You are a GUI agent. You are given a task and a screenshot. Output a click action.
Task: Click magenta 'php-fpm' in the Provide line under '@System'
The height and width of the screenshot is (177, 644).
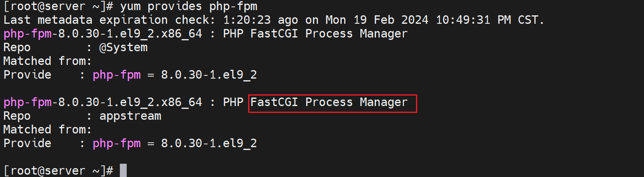pos(117,75)
